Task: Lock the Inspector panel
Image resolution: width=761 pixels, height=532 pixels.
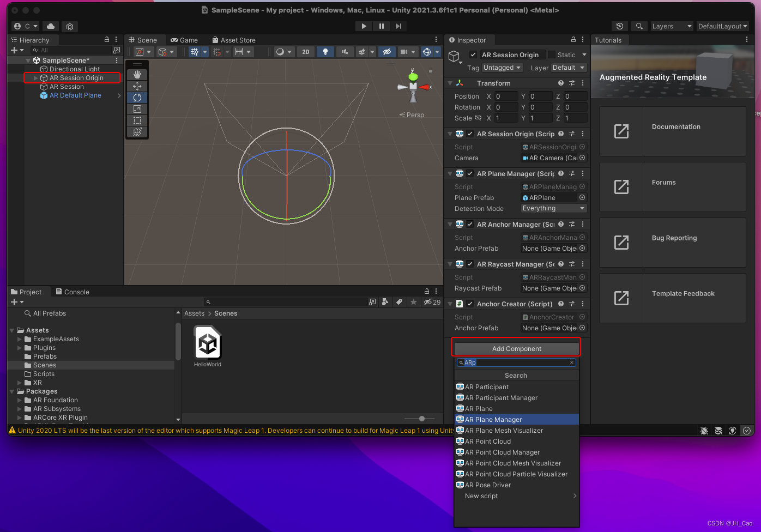Action: tap(573, 40)
